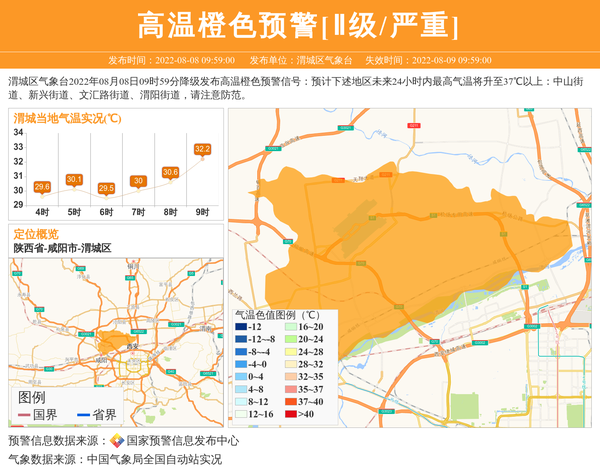Image resolution: width=600 pixels, height=471 pixels.
Task: Click the red 国界 line symbol in legend
Action: [x=24, y=415]
